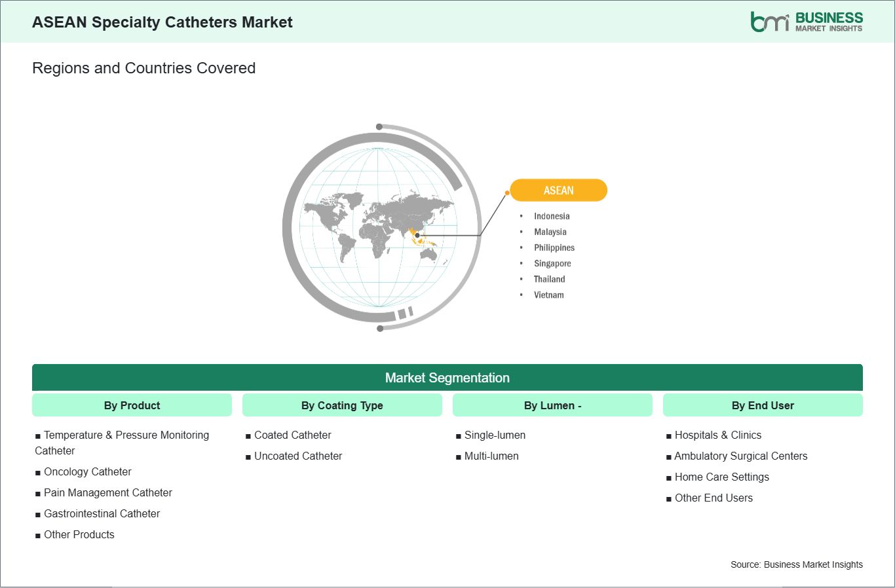Click Singapore in the country list
Viewport: 895px width, 588px height.
pyautogui.click(x=552, y=263)
